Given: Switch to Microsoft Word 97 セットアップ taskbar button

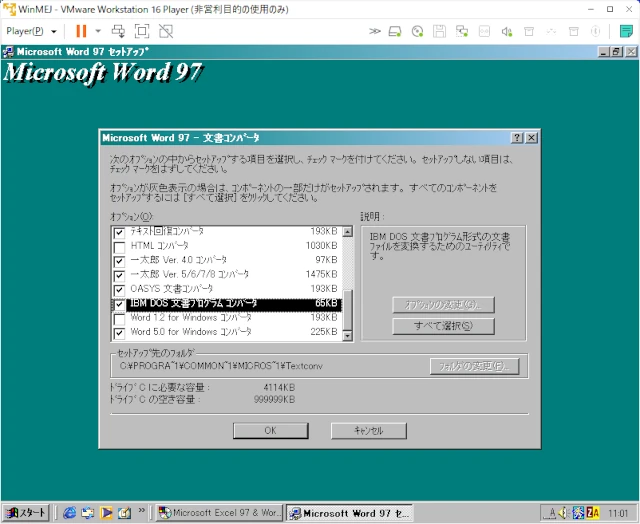Looking at the screenshot, I should [x=350, y=513].
